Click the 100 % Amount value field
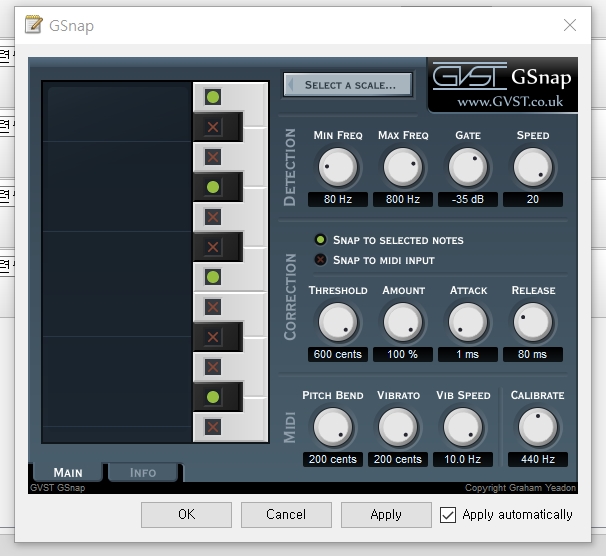Image resolution: width=606 pixels, height=556 pixels. [403, 354]
